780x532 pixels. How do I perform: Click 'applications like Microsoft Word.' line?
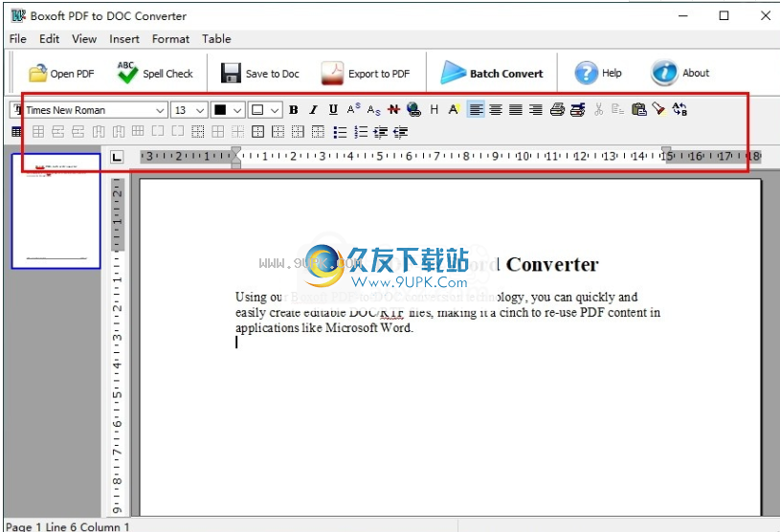click(324, 327)
